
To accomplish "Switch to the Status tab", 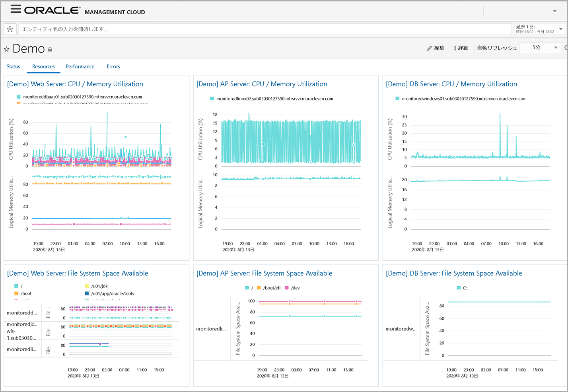I will [13, 66].
